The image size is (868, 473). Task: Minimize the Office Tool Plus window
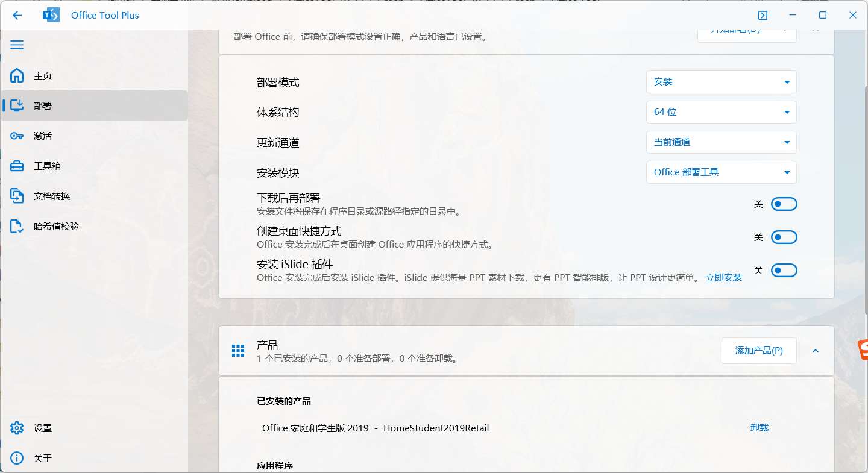[x=793, y=15]
